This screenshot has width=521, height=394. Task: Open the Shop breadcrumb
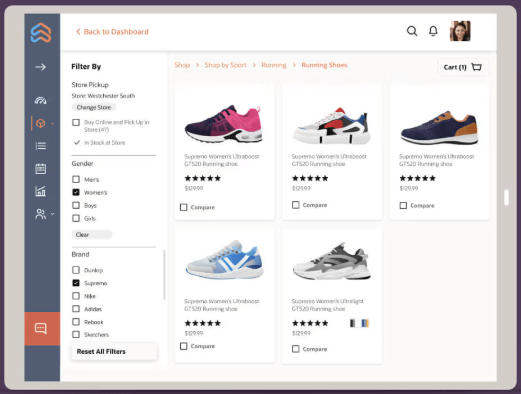tap(182, 65)
